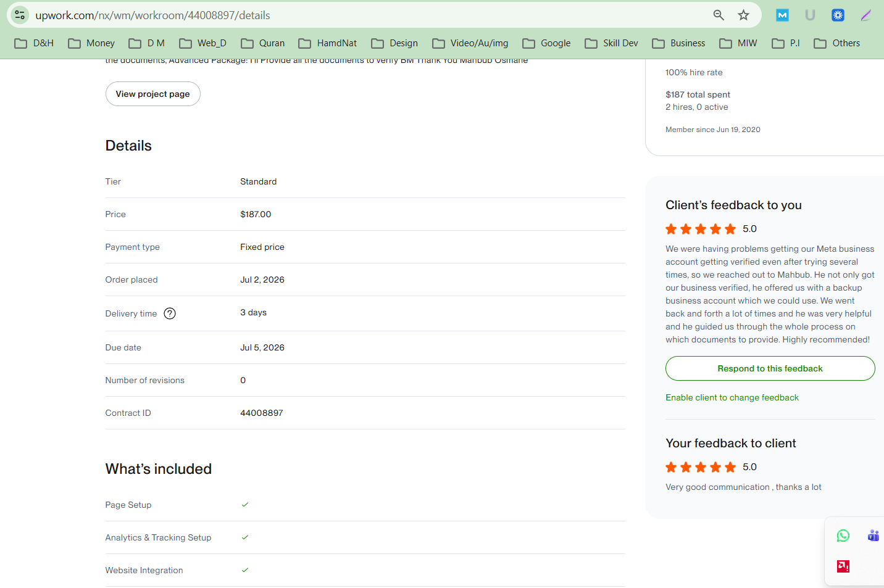This screenshot has height=588, width=884.
Task: Click the 100% hire rate text
Action: click(x=694, y=72)
